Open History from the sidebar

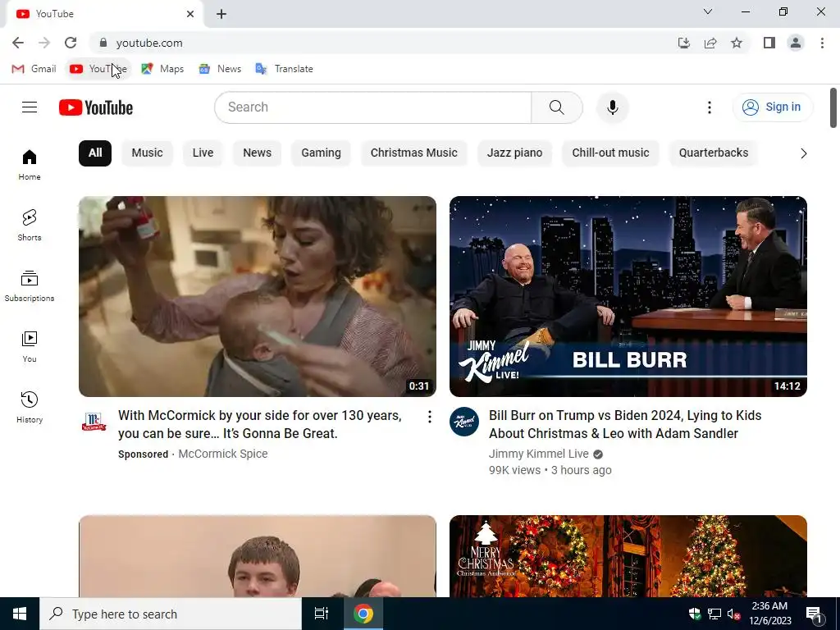coord(30,407)
